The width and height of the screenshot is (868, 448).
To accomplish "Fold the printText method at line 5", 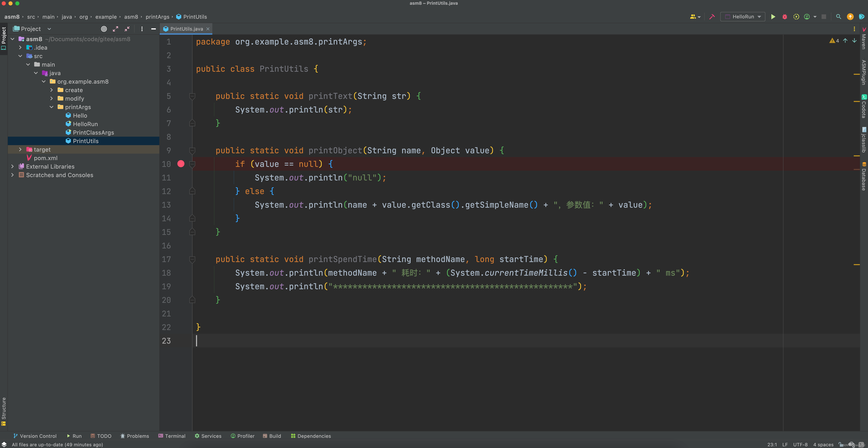I will coord(192,96).
